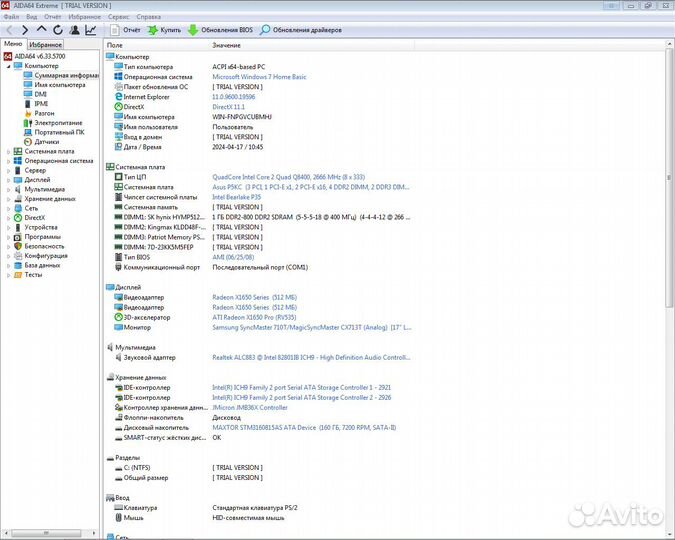The width and height of the screenshot is (675, 540).
Task: Collapse the Компьютер tree node
Action: 8,66
